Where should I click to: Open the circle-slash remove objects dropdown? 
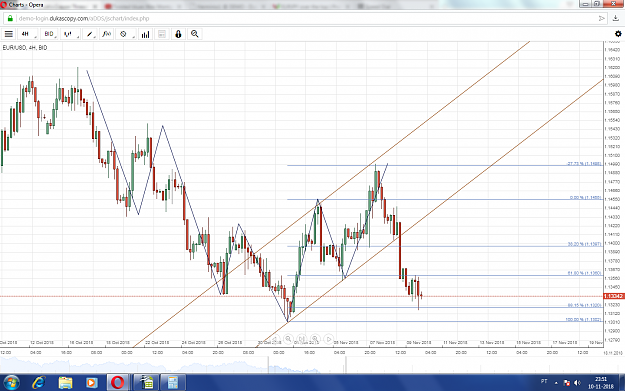point(125,34)
